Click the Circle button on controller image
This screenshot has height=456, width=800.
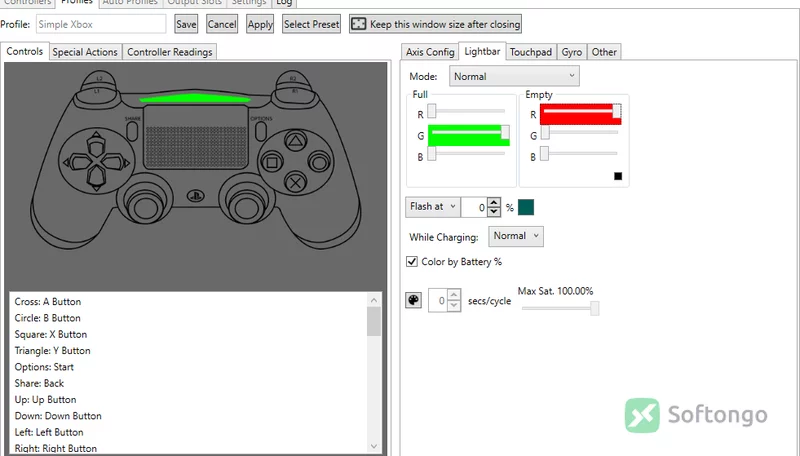(x=320, y=163)
